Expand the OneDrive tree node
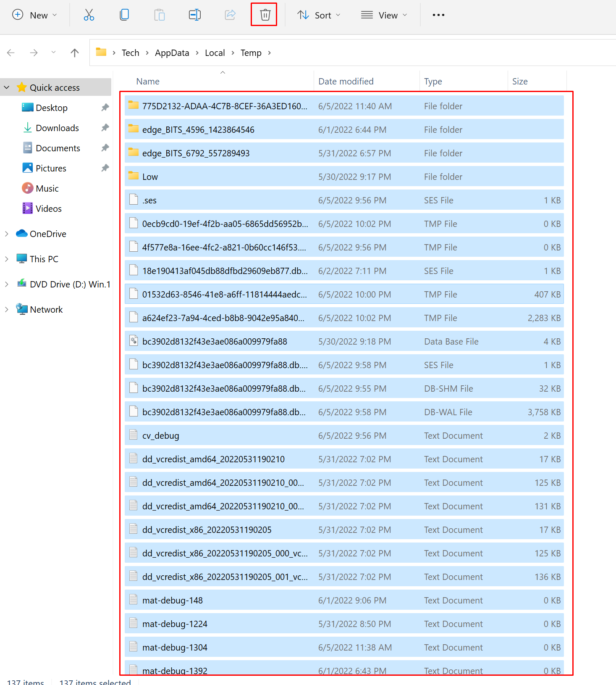Viewport: 616px width, 685px height. point(7,234)
